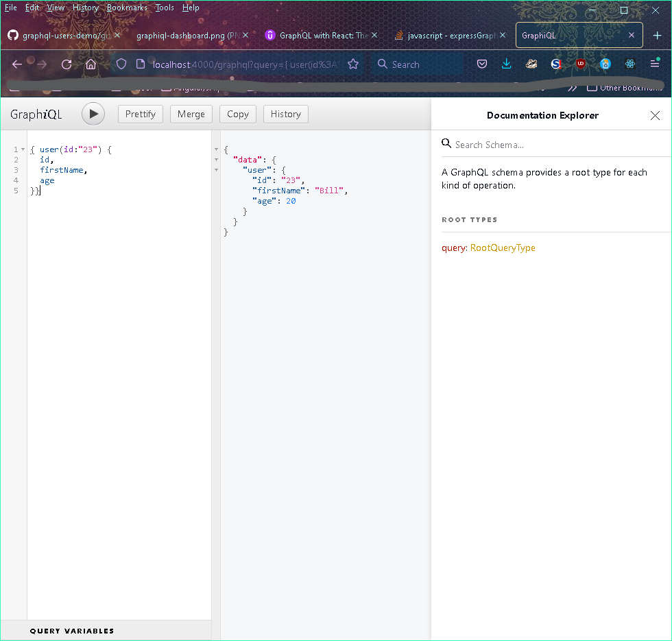Screen dimensions: 672x641
Task: Go to the browser home page
Action: (91, 64)
